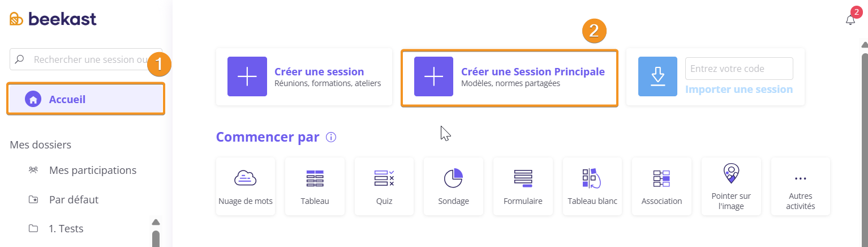Pick the Sondage pie chart activity

pyautogui.click(x=453, y=186)
